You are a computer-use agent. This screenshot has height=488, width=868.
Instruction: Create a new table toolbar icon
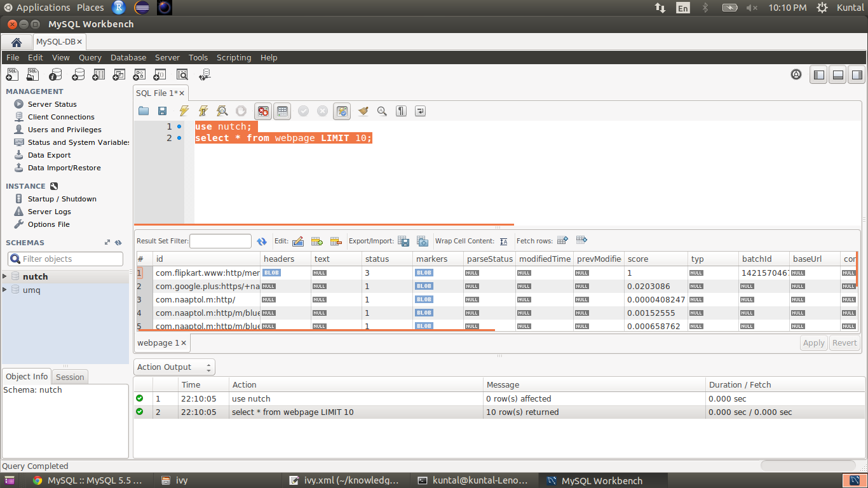[98, 75]
